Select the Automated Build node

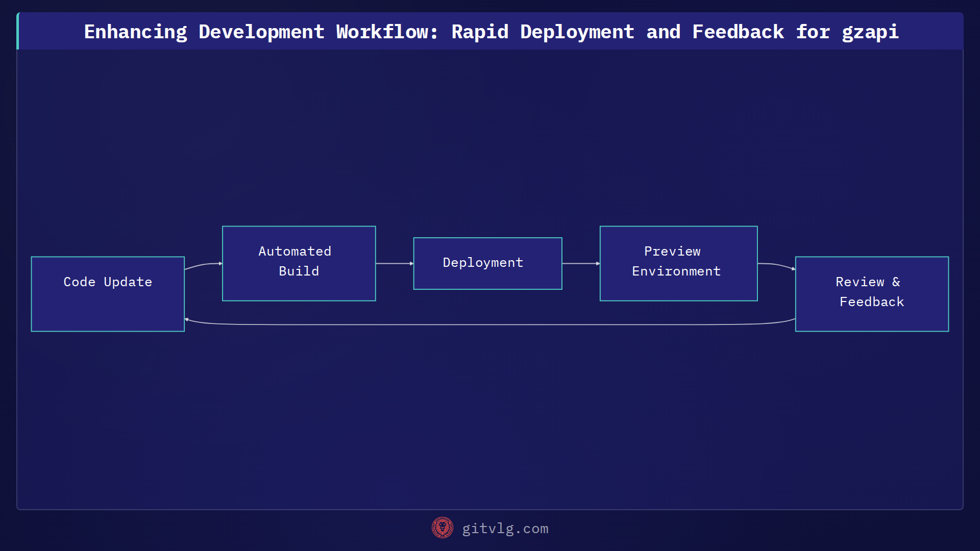[299, 263]
